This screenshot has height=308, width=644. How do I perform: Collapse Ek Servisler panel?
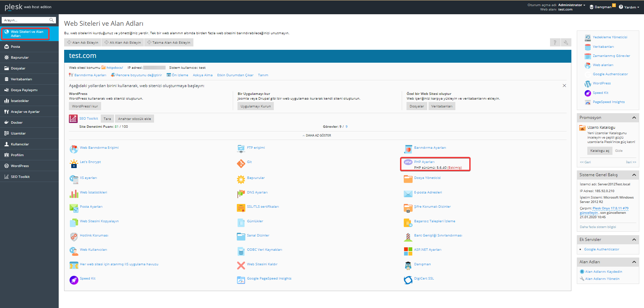point(634,240)
